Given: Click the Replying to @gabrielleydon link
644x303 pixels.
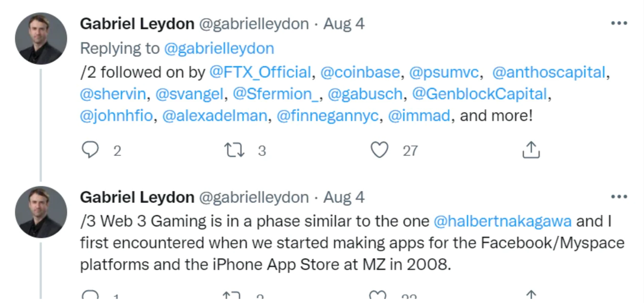Looking at the screenshot, I should (x=219, y=48).
